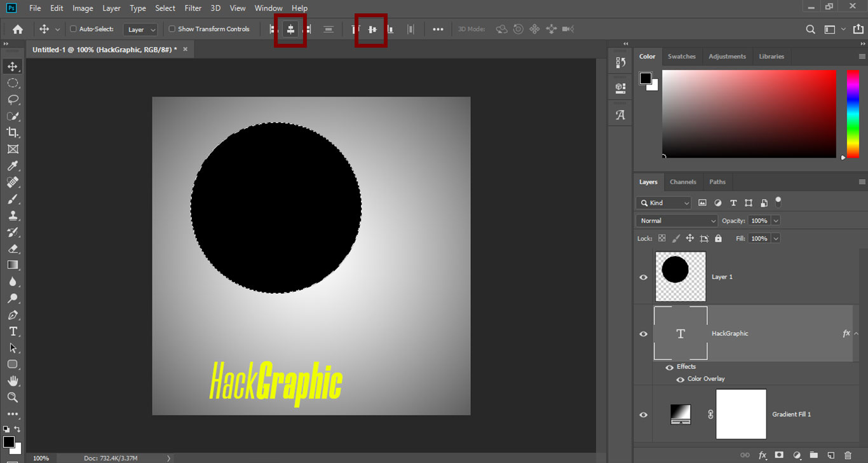Select the Blur tool
868x463 pixels.
[x=13, y=282]
